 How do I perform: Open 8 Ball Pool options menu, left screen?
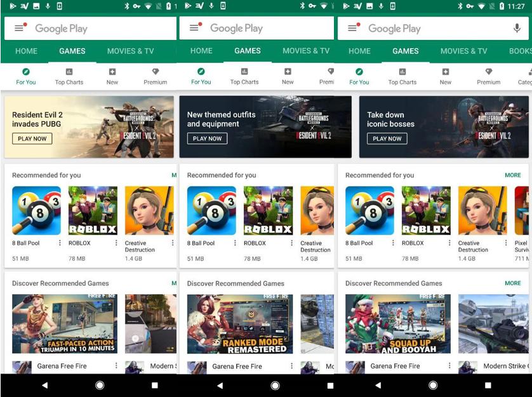pyautogui.click(x=60, y=243)
